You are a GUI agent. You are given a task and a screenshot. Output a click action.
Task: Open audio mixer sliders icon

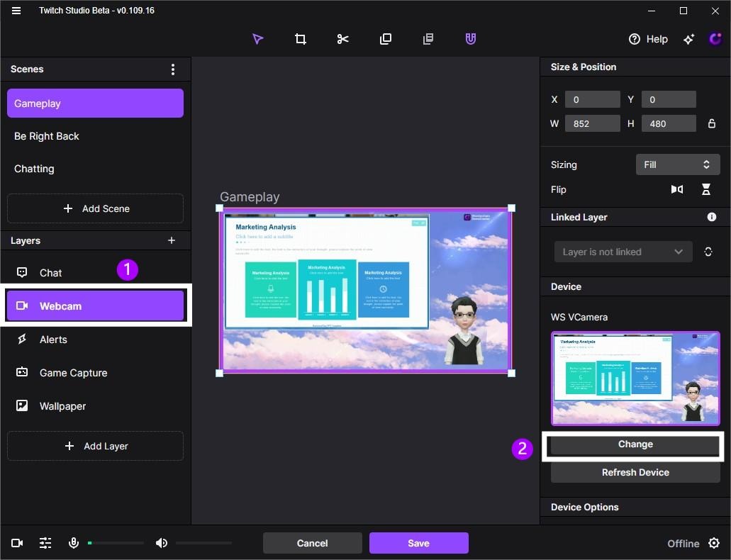click(x=45, y=543)
